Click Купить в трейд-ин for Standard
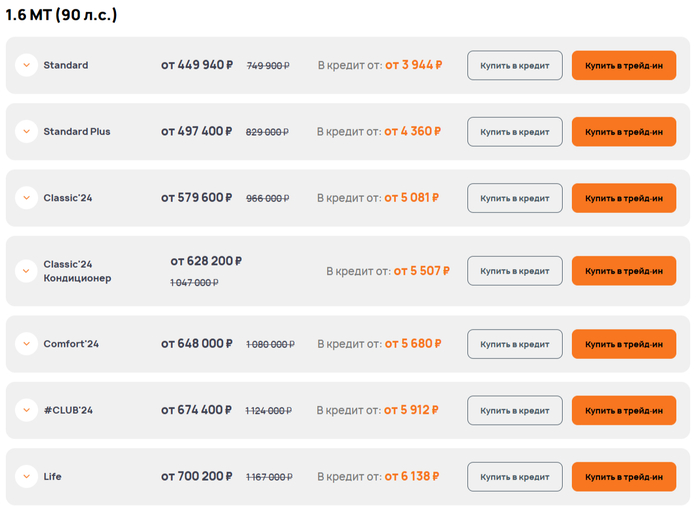This screenshot has height=506, width=700. 623,65
